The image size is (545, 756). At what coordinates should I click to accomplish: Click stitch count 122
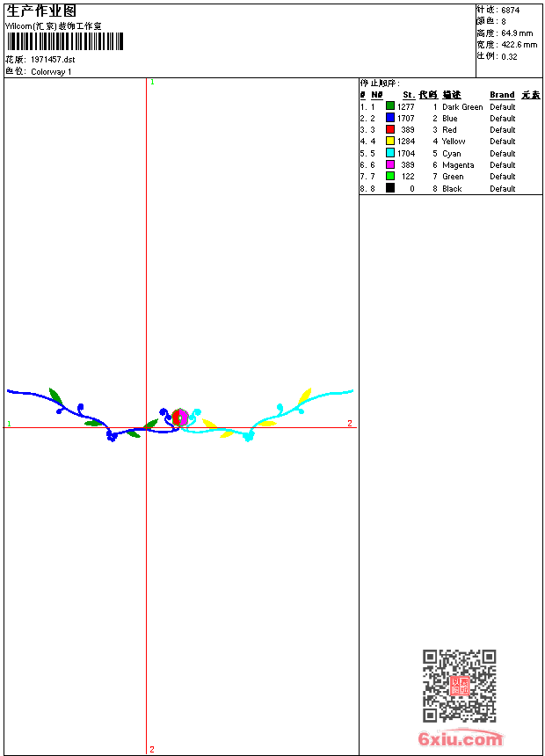(x=408, y=177)
